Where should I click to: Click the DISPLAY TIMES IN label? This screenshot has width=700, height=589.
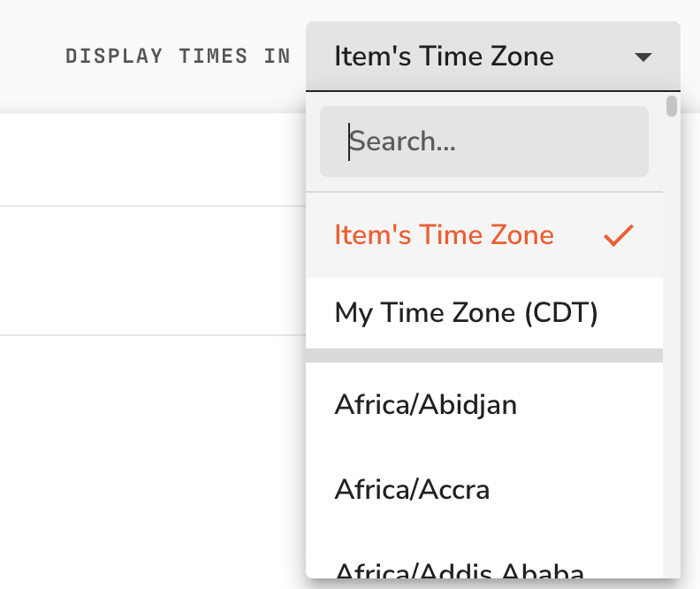click(179, 57)
